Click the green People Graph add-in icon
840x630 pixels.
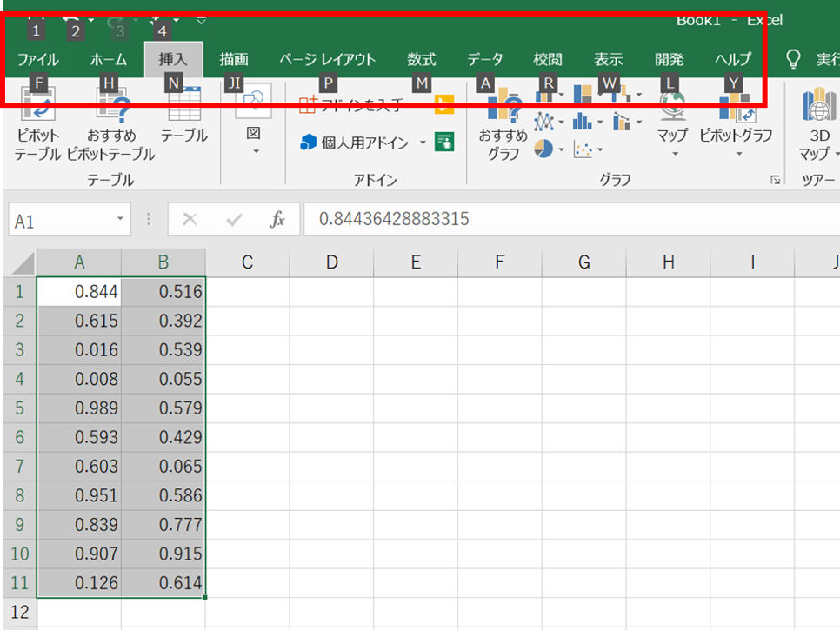[x=444, y=143]
